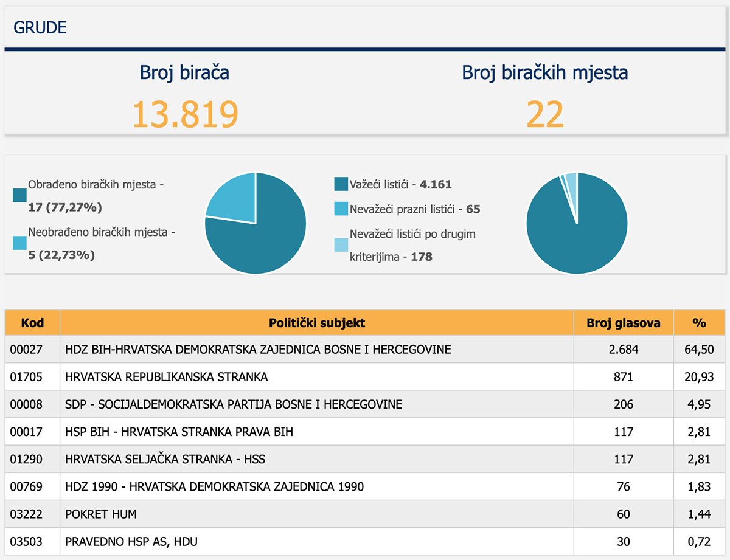Click code cell '00027'
Viewport: 730px width, 560px height.
coord(32,350)
